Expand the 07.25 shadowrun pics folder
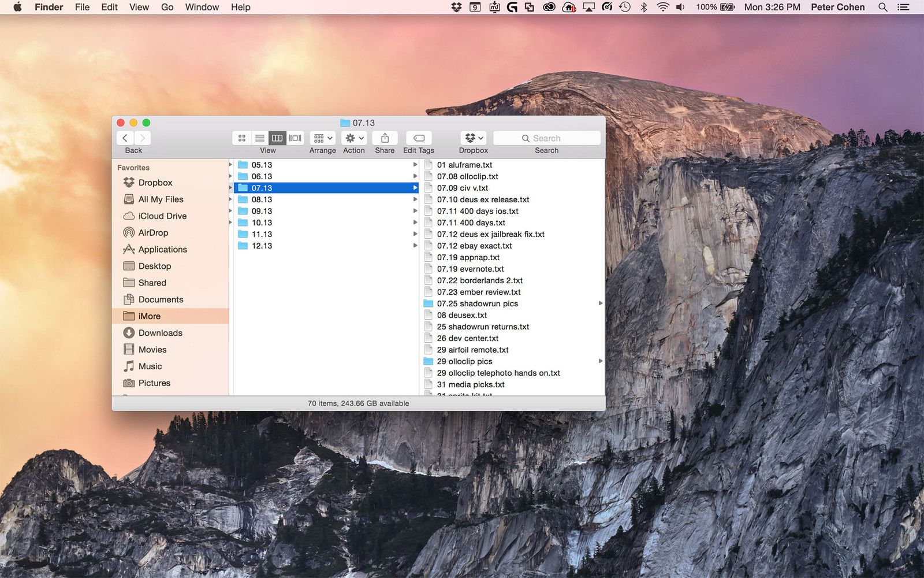Viewport: 924px width, 578px height. tap(601, 303)
